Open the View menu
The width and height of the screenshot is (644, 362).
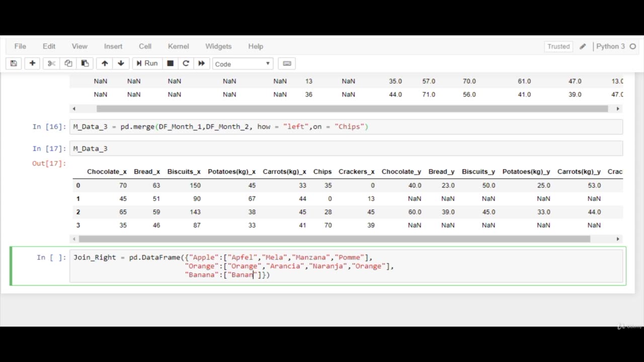pyautogui.click(x=79, y=46)
